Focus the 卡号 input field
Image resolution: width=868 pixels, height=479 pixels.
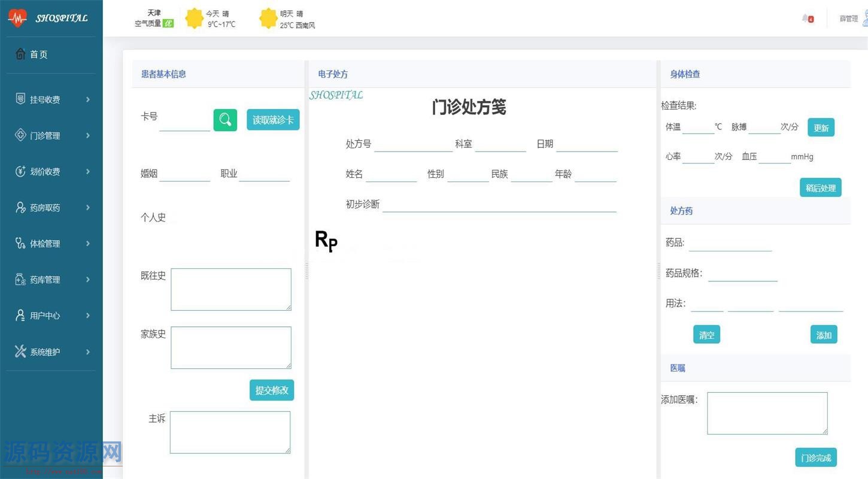185,122
